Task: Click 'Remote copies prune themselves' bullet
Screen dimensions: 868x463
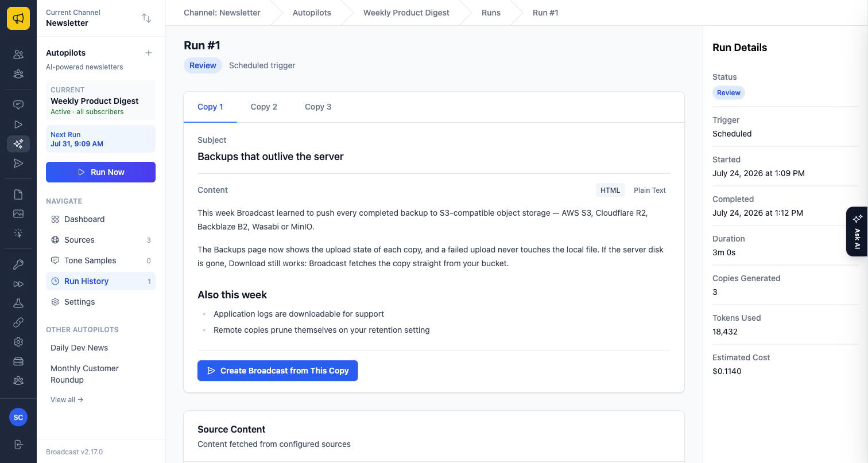Action: tap(321, 330)
